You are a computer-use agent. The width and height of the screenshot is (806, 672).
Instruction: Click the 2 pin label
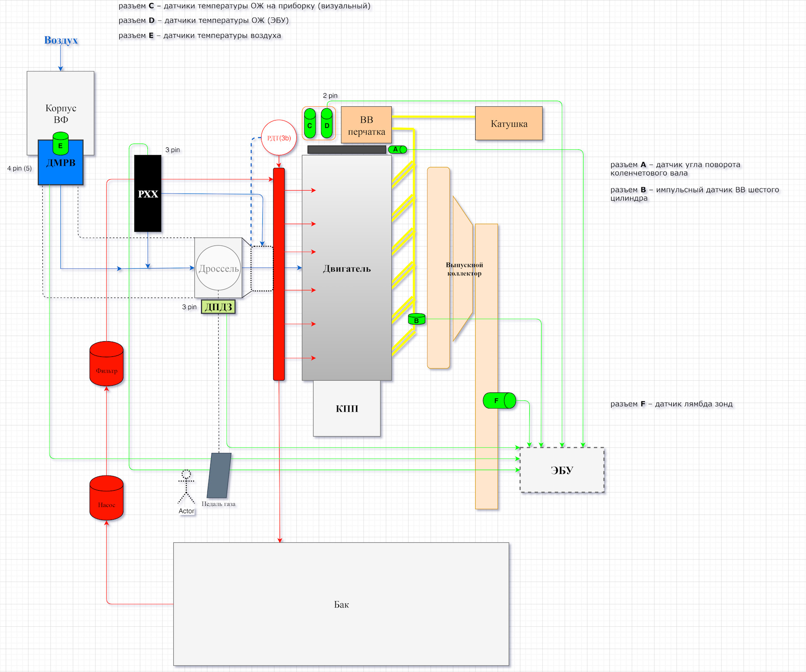coord(330,96)
